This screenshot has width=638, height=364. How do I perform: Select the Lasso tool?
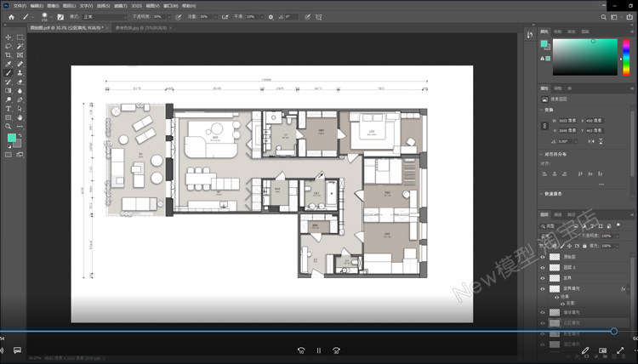pos(9,46)
